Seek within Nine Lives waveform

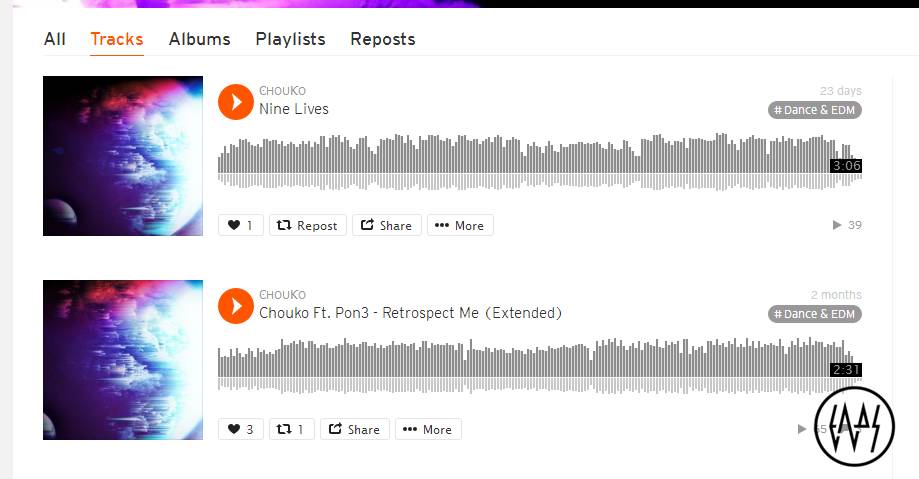[540, 162]
